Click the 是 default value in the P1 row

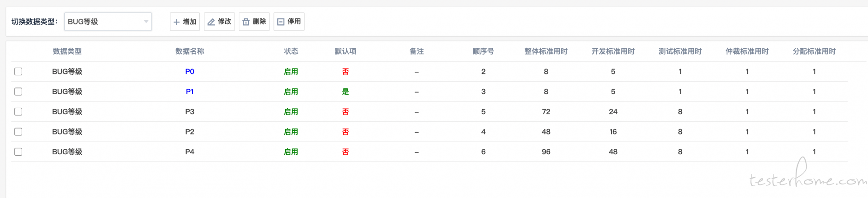pos(345,92)
